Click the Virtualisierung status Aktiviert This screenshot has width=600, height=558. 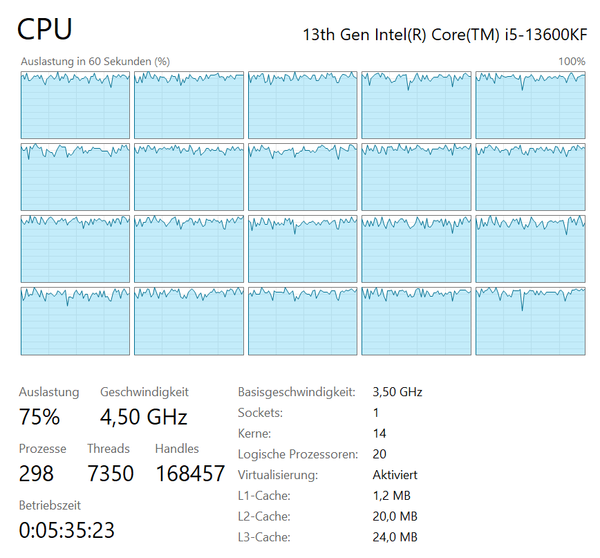394,475
